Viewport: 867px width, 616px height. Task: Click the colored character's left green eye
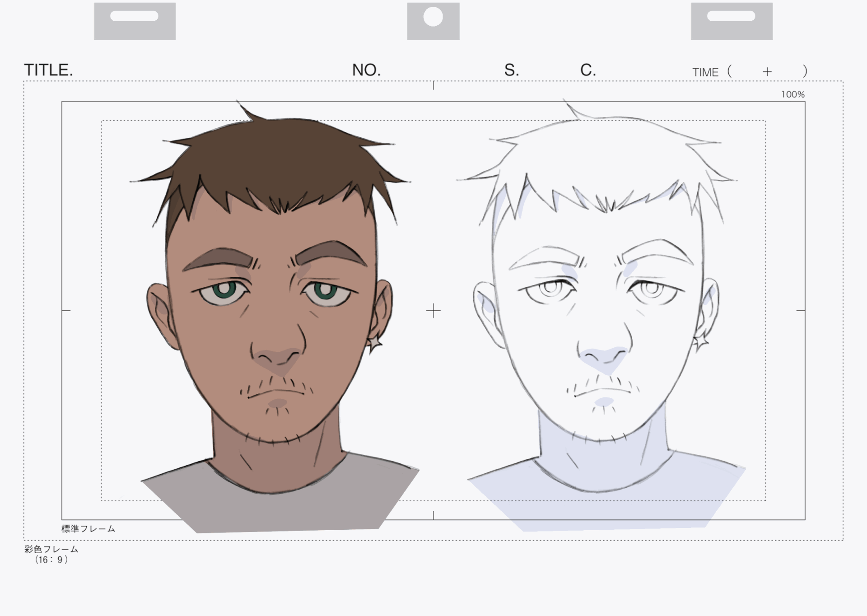pyautogui.click(x=224, y=290)
